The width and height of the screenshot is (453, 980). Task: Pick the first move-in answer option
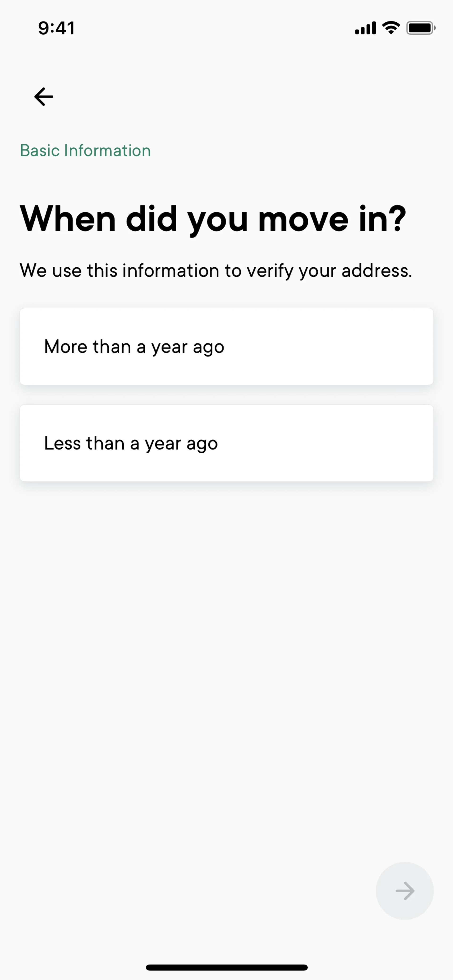(226, 347)
